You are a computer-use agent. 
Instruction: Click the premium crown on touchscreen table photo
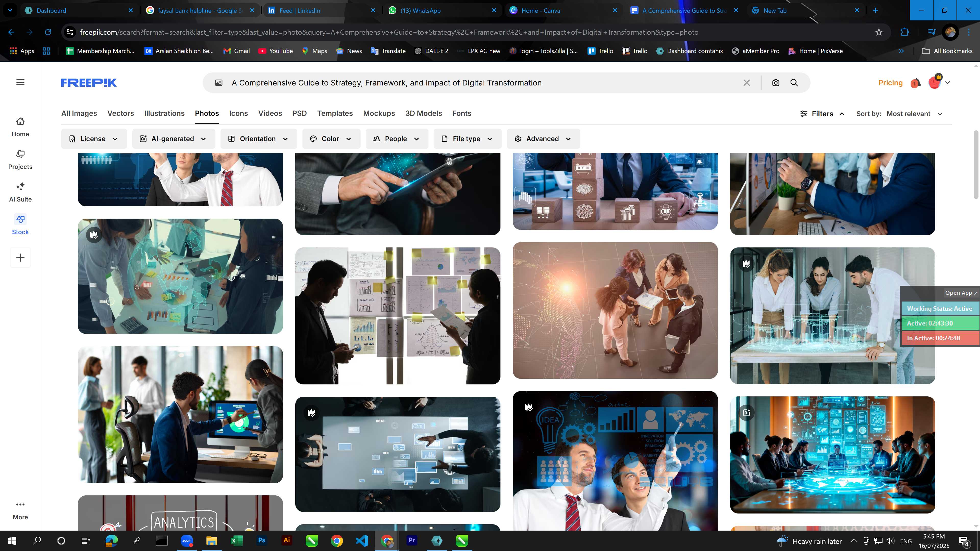312,412
